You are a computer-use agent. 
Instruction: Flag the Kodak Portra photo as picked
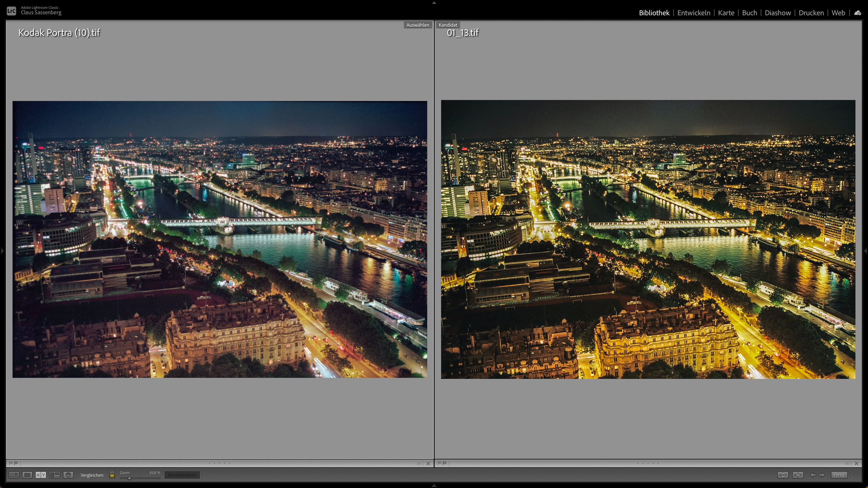coord(11,463)
